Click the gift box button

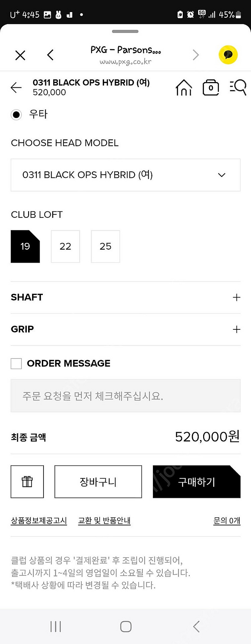[x=27, y=481]
